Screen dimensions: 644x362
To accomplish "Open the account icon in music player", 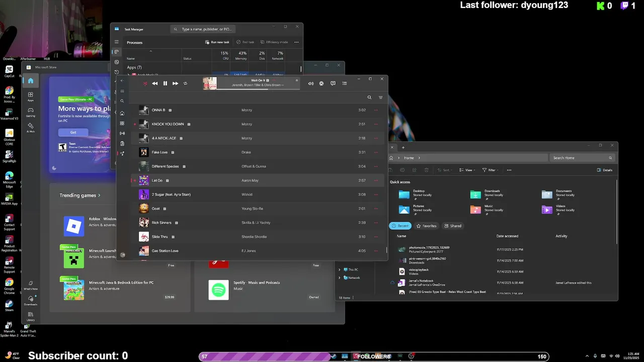I will [321, 83].
